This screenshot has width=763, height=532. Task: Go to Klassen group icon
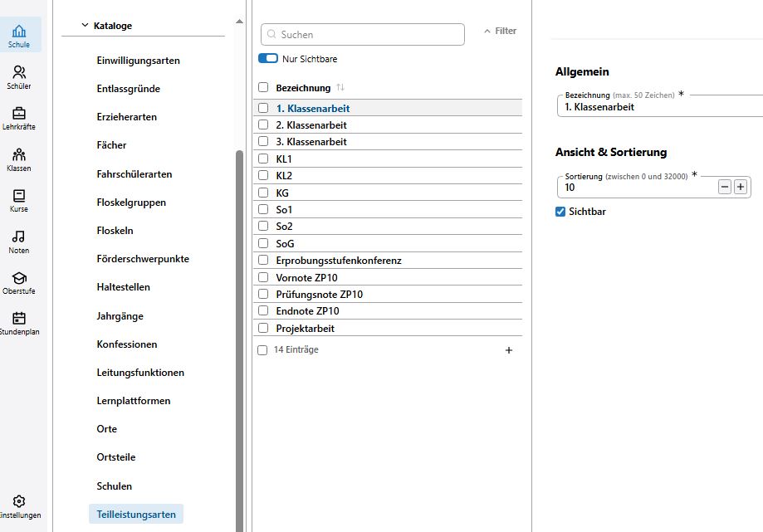click(19, 154)
